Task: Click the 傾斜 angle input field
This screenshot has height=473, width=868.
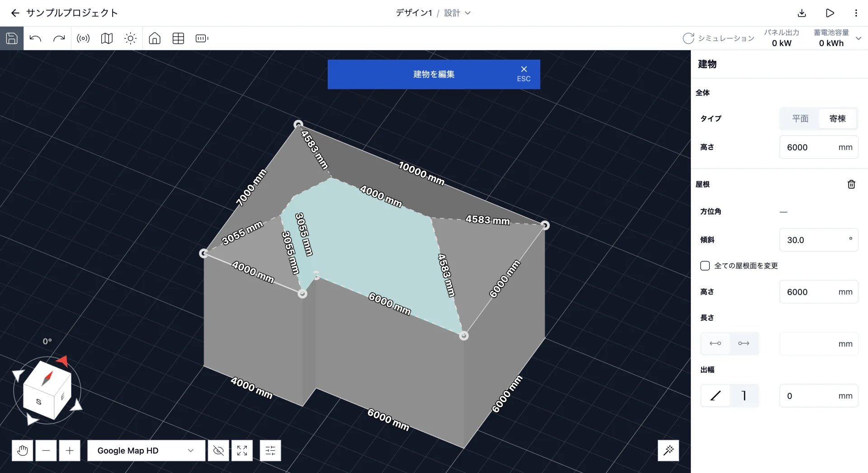Action: point(819,240)
